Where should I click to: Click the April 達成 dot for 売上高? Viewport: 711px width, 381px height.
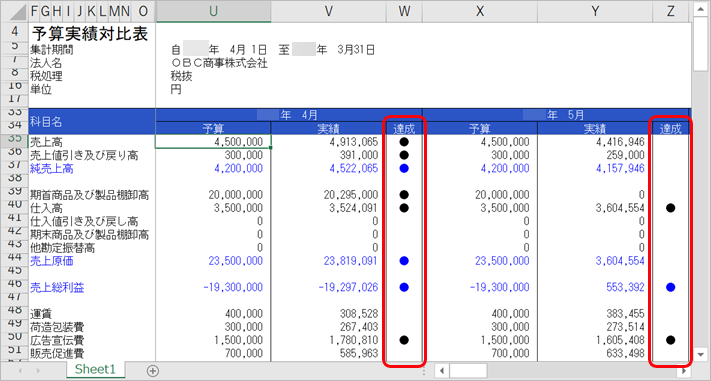404,142
